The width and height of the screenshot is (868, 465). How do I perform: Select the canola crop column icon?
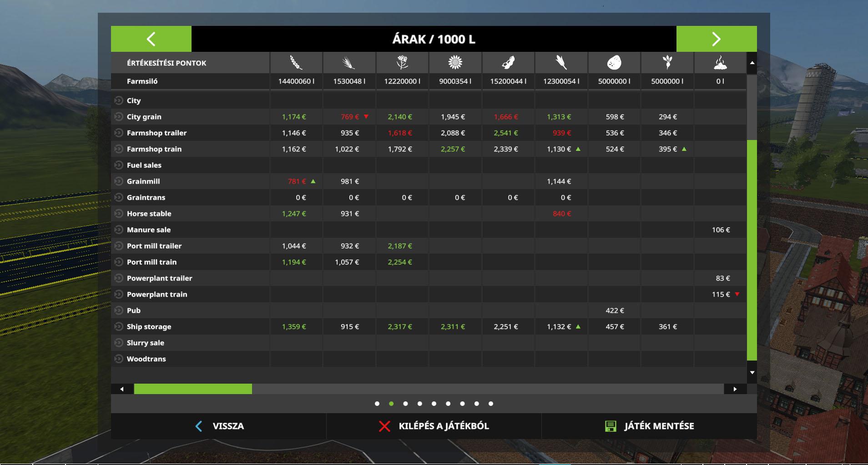click(402, 63)
